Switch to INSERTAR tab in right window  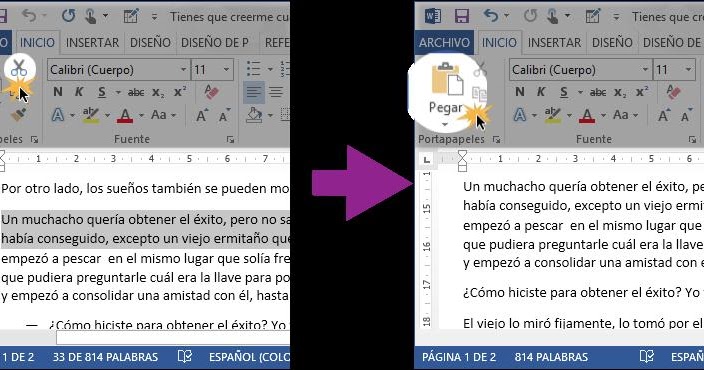[554, 43]
